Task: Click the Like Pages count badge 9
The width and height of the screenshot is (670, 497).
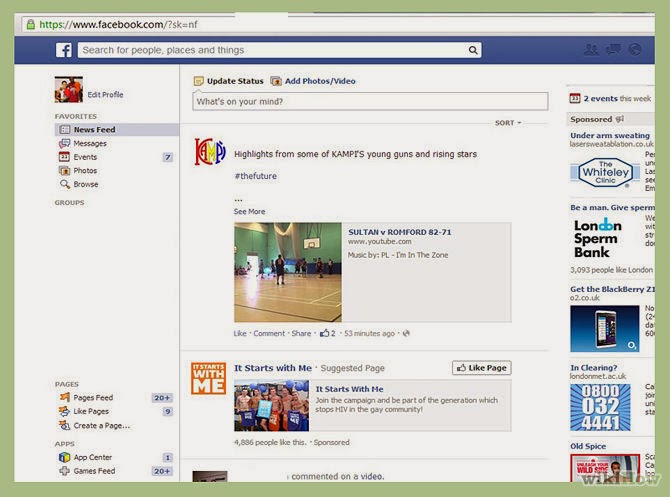Action: (x=168, y=412)
